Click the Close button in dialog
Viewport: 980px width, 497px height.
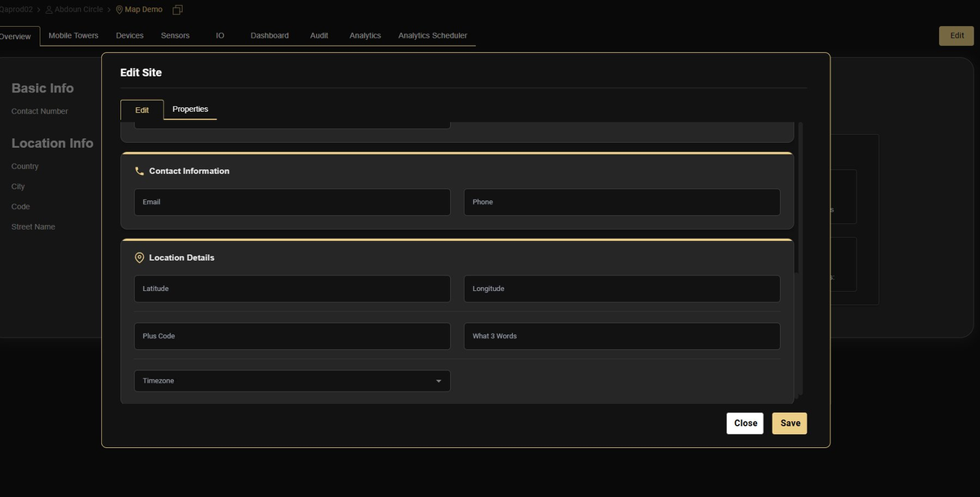745,423
